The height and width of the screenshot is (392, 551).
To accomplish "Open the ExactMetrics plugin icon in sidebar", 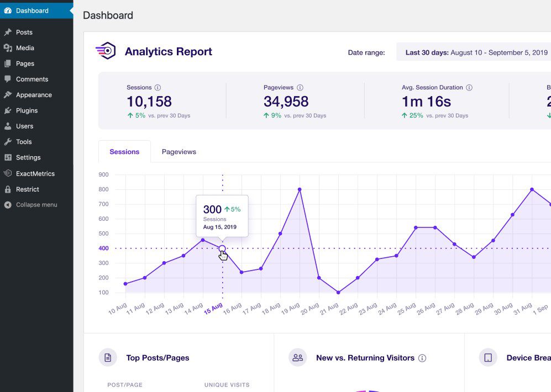I will point(9,173).
